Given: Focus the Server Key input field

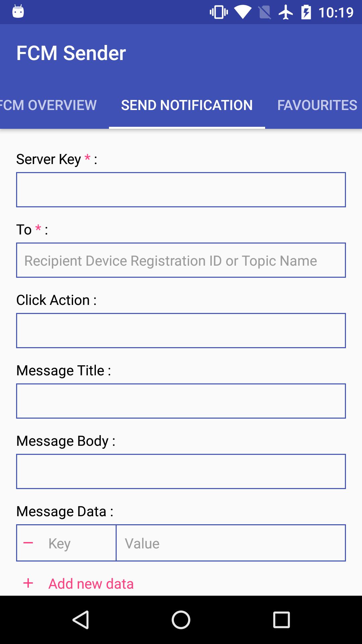Looking at the screenshot, I should coord(181,190).
